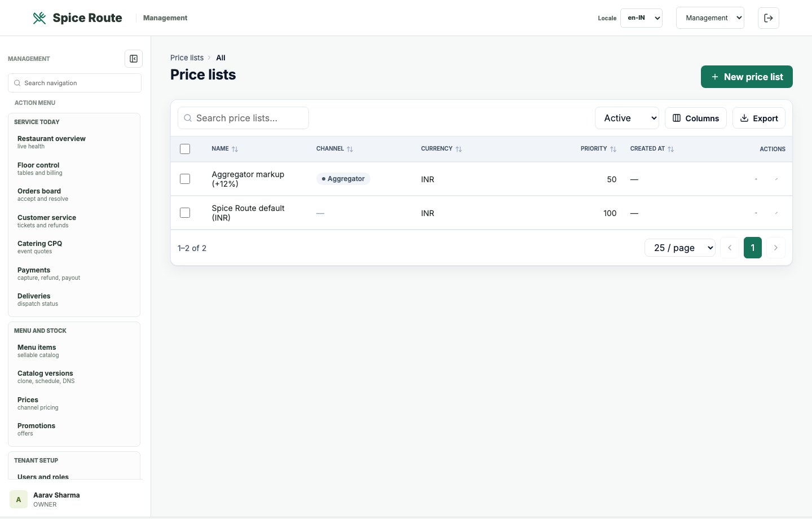Go to the next page chevron

click(776, 248)
